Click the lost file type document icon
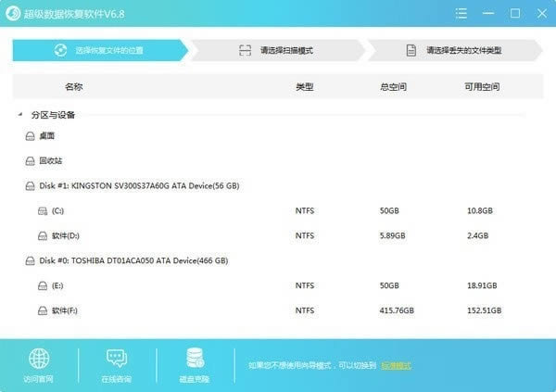Screen dimensions: 556x392 pyautogui.click(x=411, y=50)
